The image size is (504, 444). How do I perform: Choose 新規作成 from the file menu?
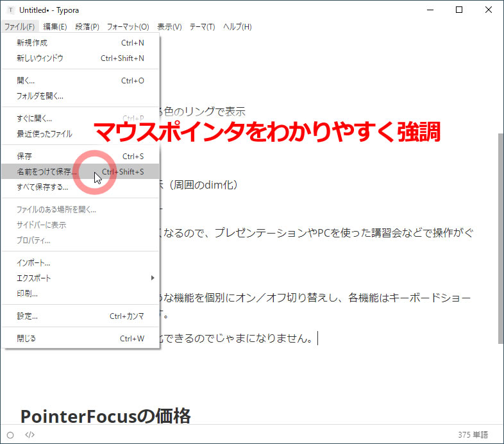[80, 43]
